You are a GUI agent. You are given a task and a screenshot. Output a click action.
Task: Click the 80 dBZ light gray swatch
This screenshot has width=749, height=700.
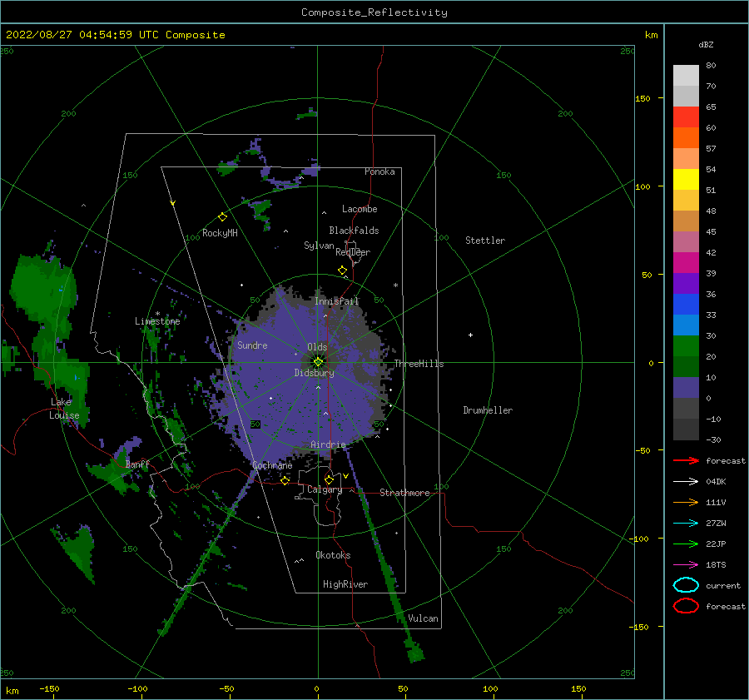[686, 76]
